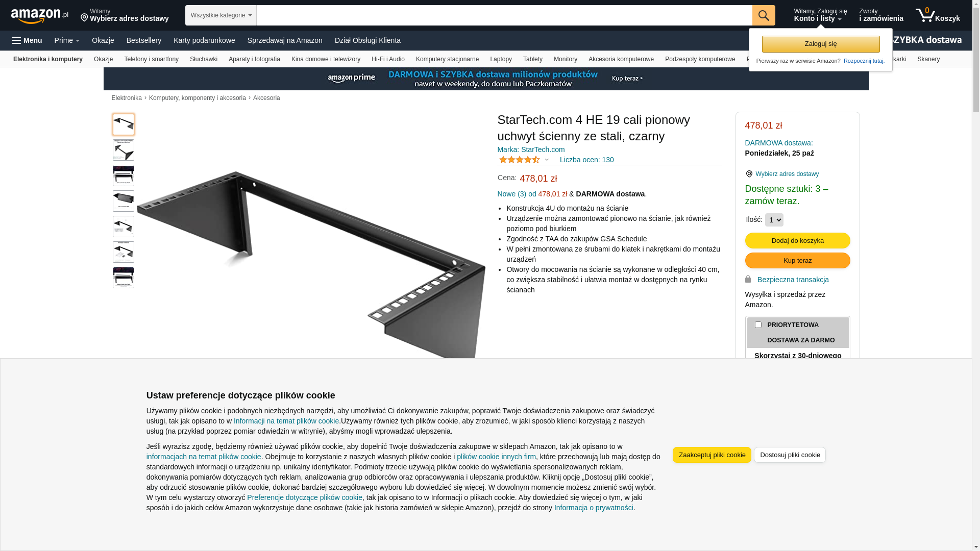Open the Prime menu dropdown
The image size is (980, 551).
coord(67,40)
